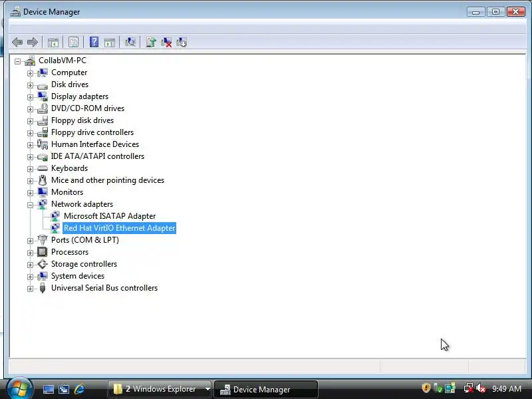Collapse the Network adapters category

coord(30,205)
